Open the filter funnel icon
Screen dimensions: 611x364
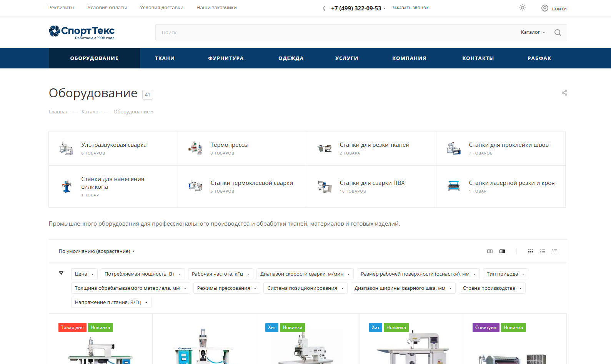(61, 273)
